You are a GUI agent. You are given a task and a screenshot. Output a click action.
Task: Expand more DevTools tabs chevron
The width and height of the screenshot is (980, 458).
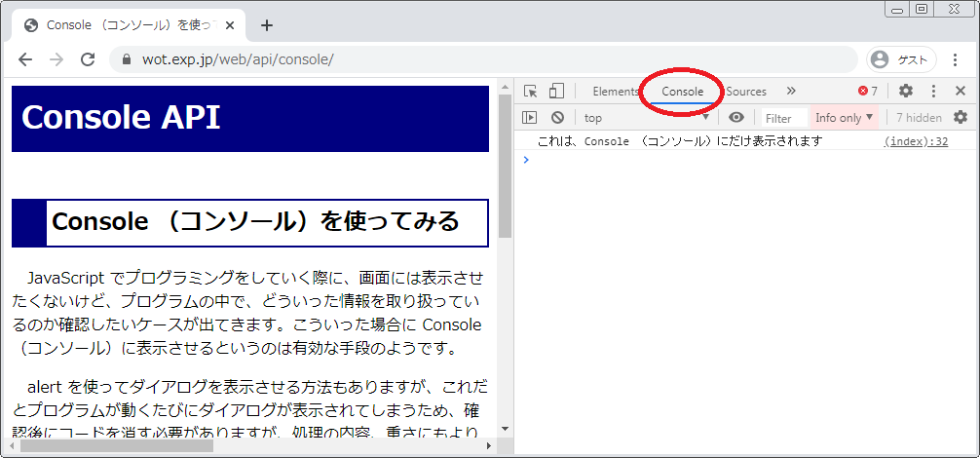791,92
